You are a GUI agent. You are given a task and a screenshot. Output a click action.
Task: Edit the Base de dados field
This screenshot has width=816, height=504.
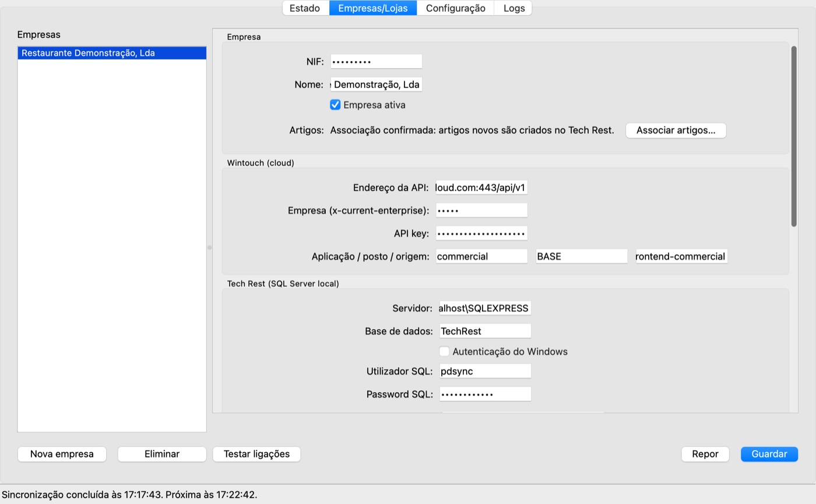tap(485, 331)
